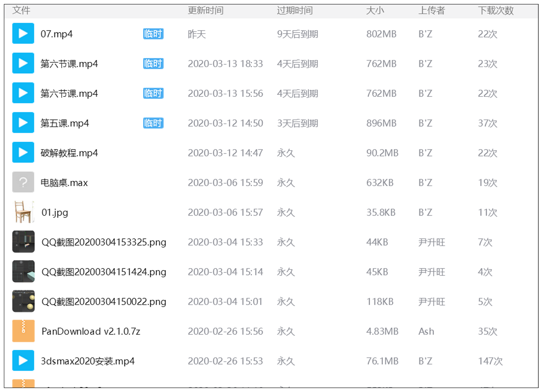Click the archive icon for PanDownload v2.1.0.7z
The image size is (544, 392).
tap(23, 331)
